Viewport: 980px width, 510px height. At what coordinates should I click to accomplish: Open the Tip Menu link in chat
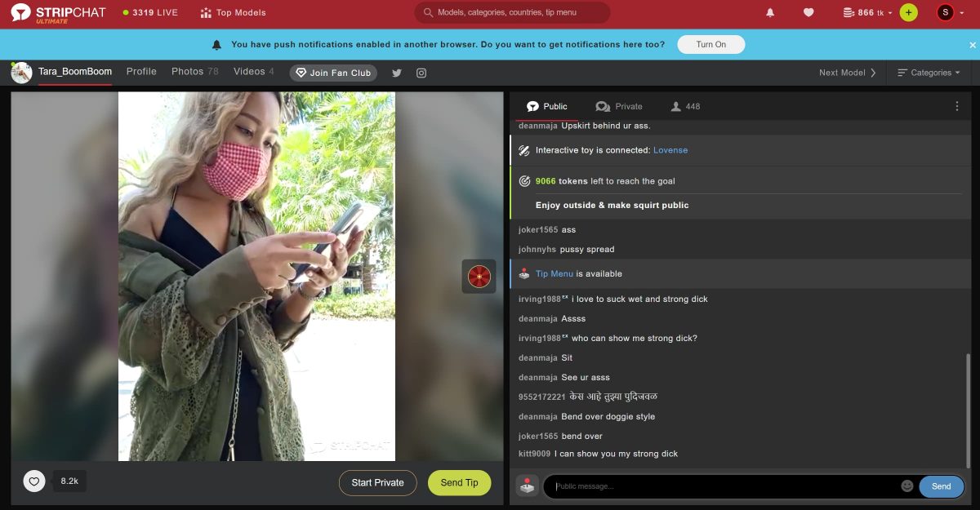(x=555, y=273)
